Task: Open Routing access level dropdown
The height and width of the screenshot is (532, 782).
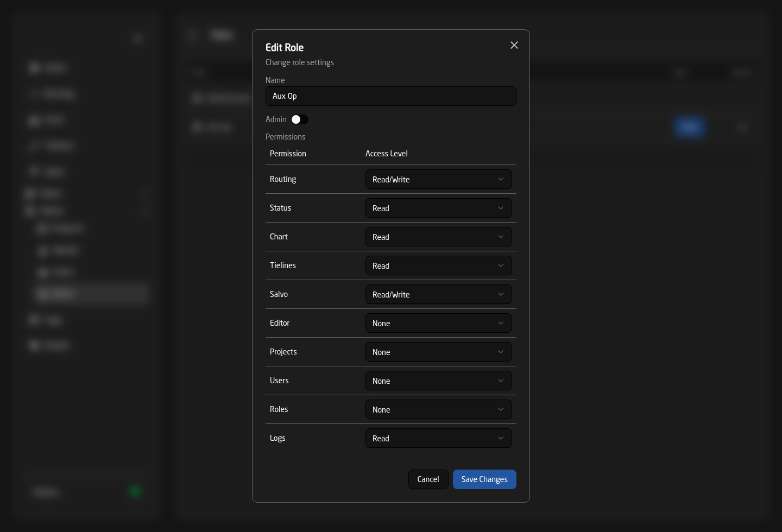Action: (x=439, y=179)
